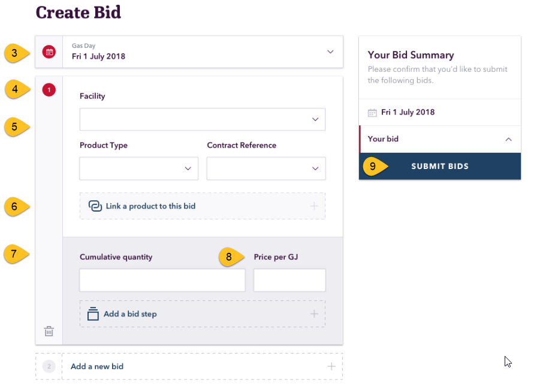
Task: Click Link a product to this bid
Action: [x=150, y=206]
